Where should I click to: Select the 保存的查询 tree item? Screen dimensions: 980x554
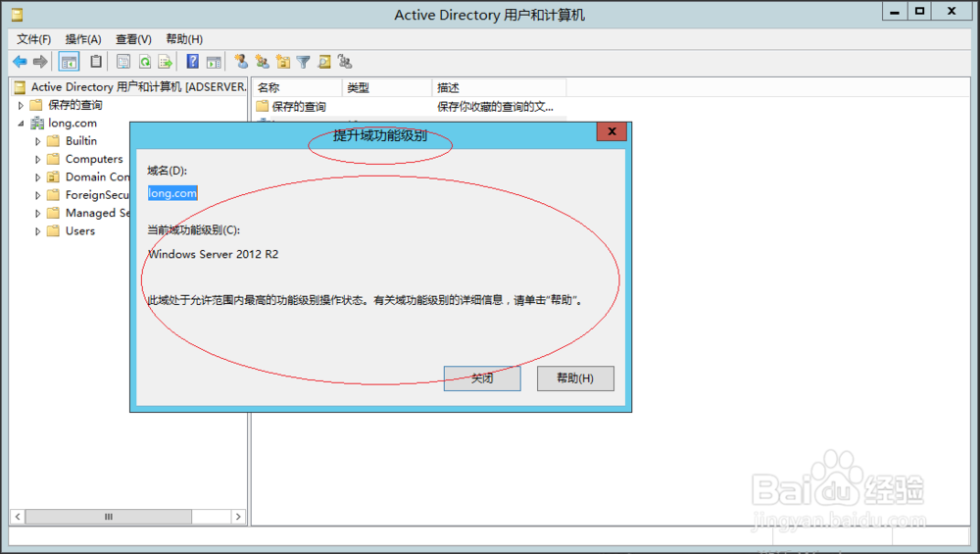(x=75, y=105)
